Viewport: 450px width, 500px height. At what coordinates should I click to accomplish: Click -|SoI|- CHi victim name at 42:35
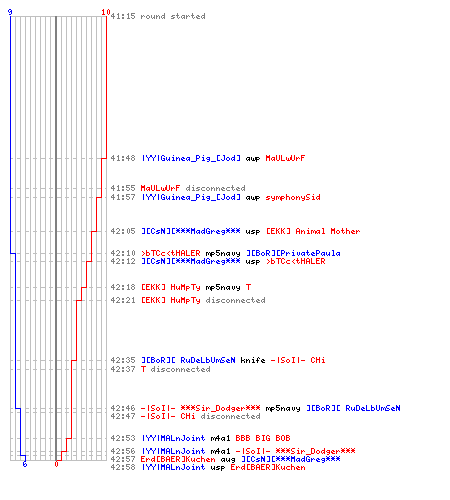[x=298, y=360]
